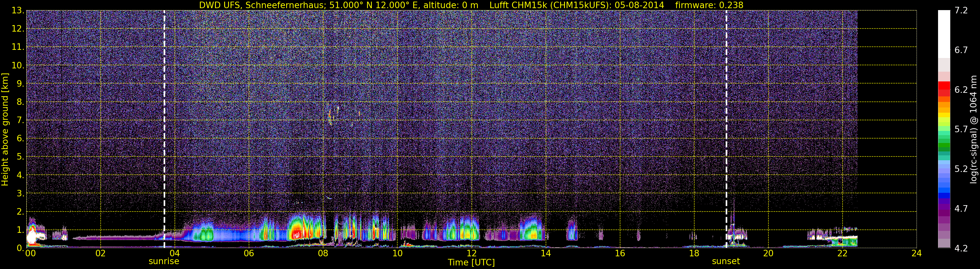Click the 'log(rc-signal) @ 1064 nm' colorbar label
The height and width of the screenshot is (269, 980).
point(973,129)
